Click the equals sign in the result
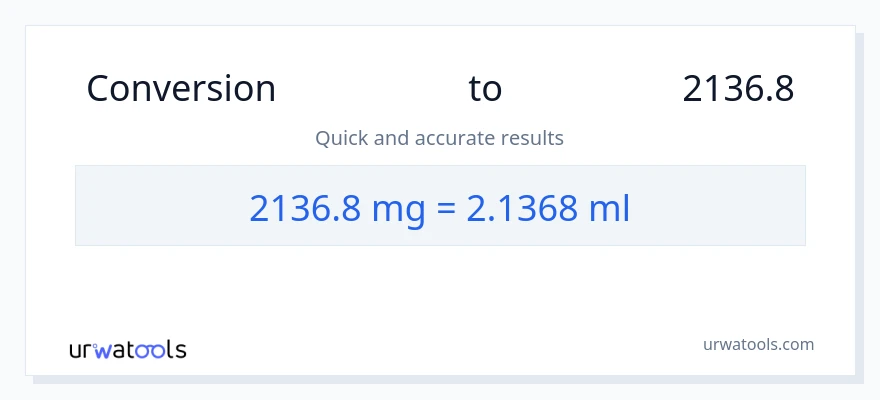Viewport: 880px width, 400px height. click(447, 207)
